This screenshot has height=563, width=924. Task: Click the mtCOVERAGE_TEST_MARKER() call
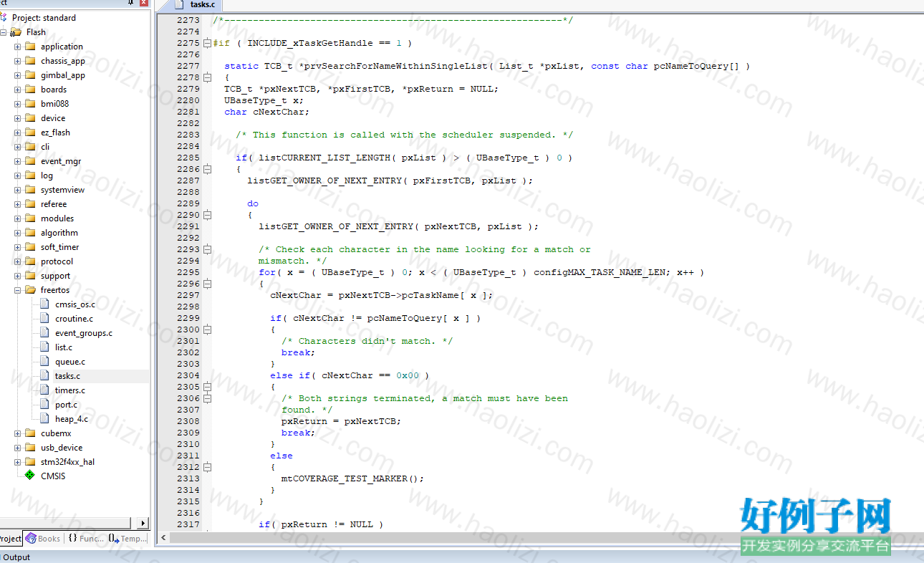coord(352,478)
